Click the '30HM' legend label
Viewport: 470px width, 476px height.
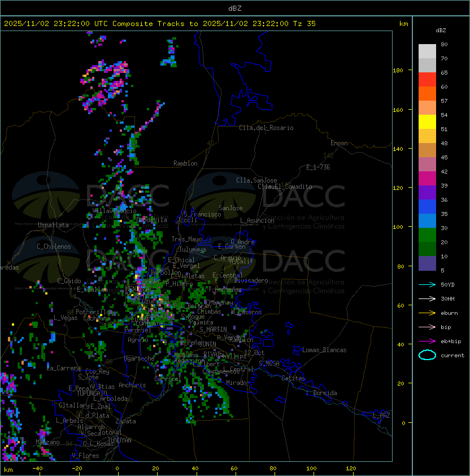point(447,299)
